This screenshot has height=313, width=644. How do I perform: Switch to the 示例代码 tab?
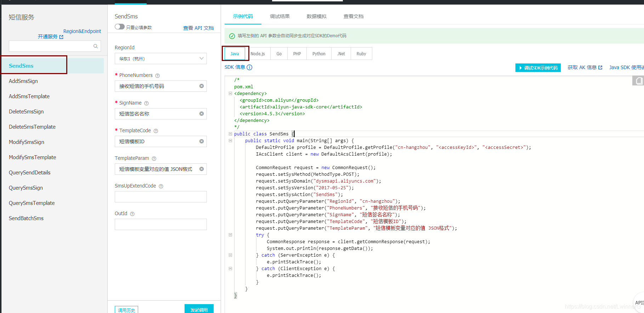coord(243,16)
